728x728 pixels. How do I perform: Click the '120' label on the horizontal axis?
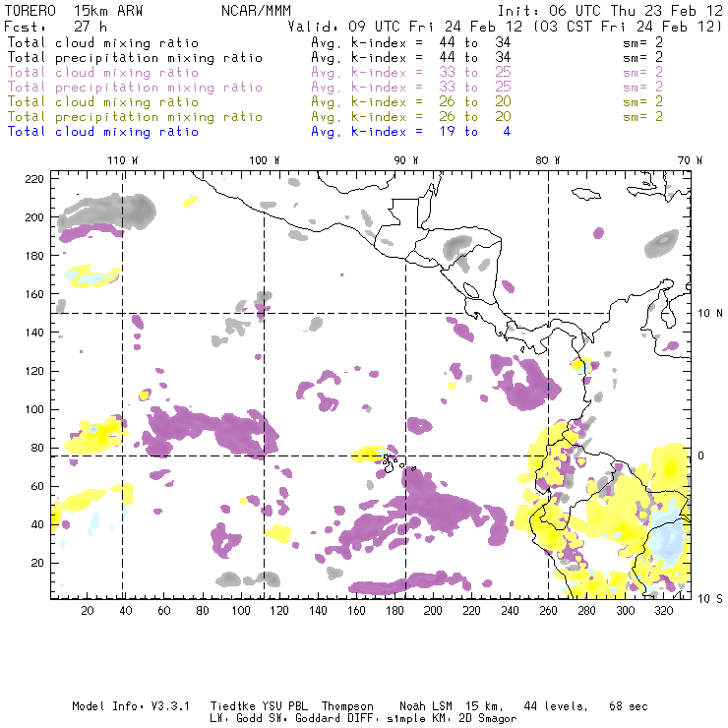click(x=279, y=611)
